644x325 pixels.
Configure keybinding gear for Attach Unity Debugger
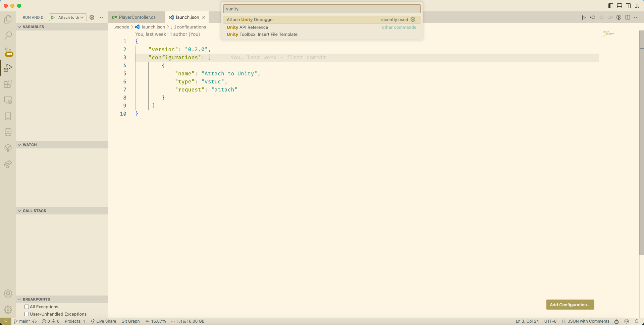413,19
